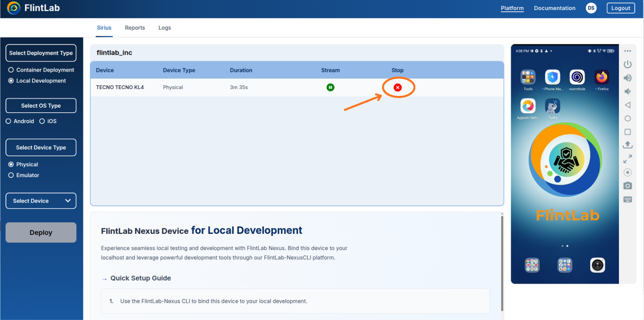Switch to the Sirius tab
644x320 pixels.
pos(104,28)
